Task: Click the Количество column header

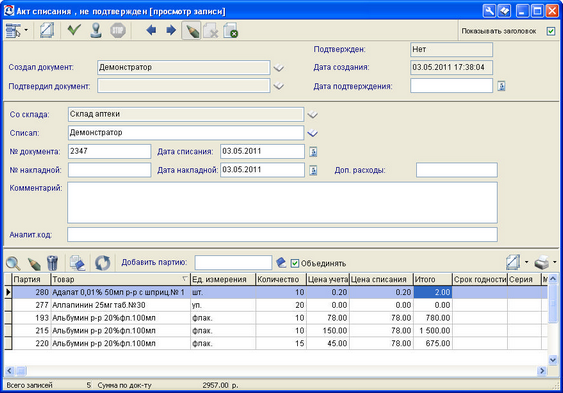Action: pyautogui.click(x=281, y=279)
